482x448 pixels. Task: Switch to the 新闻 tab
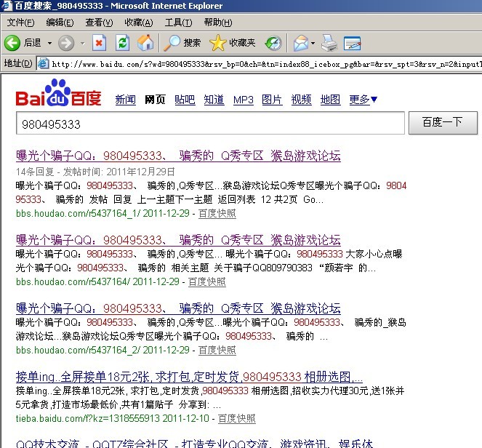click(x=126, y=100)
